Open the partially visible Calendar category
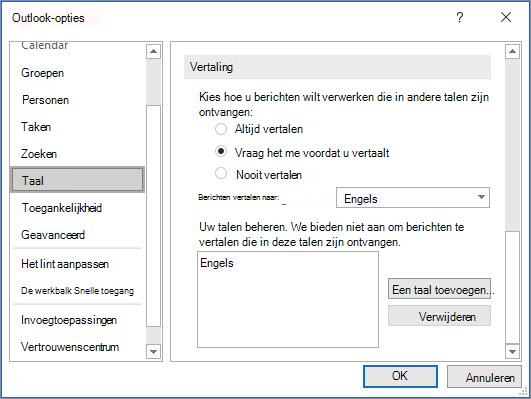 pyautogui.click(x=45, y=46)
